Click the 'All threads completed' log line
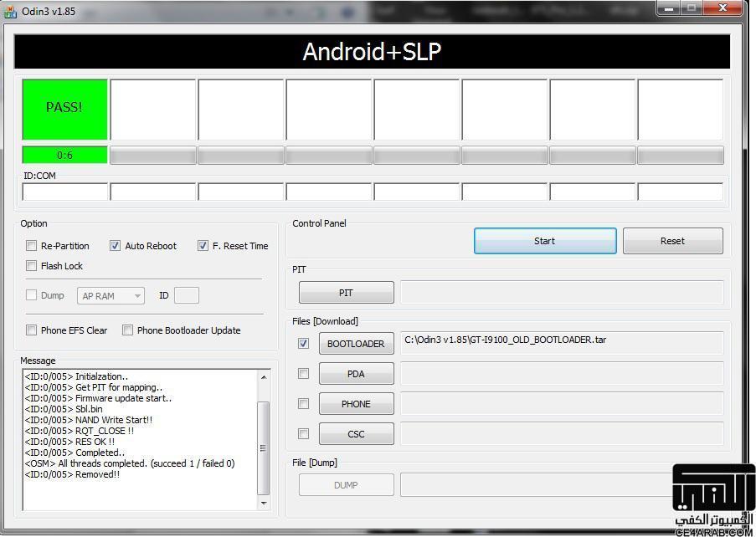Screen dimensions: 756x537 [130, 463]
